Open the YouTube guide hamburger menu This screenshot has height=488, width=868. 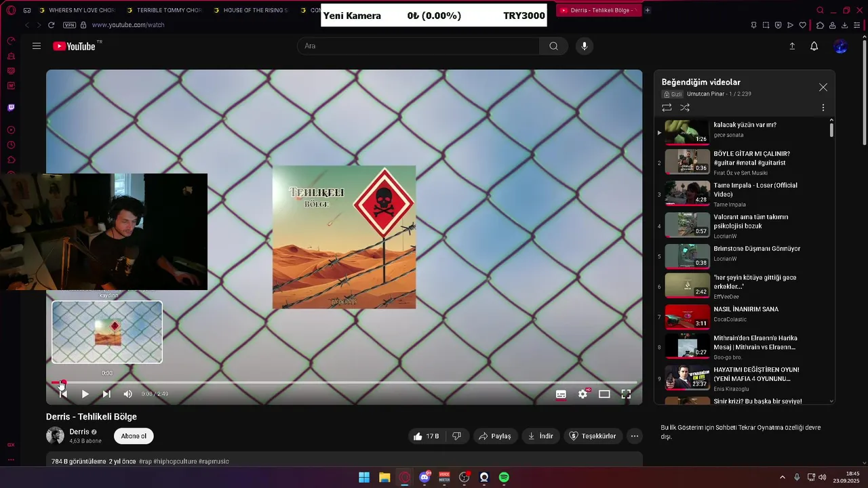tap(37, 46)
